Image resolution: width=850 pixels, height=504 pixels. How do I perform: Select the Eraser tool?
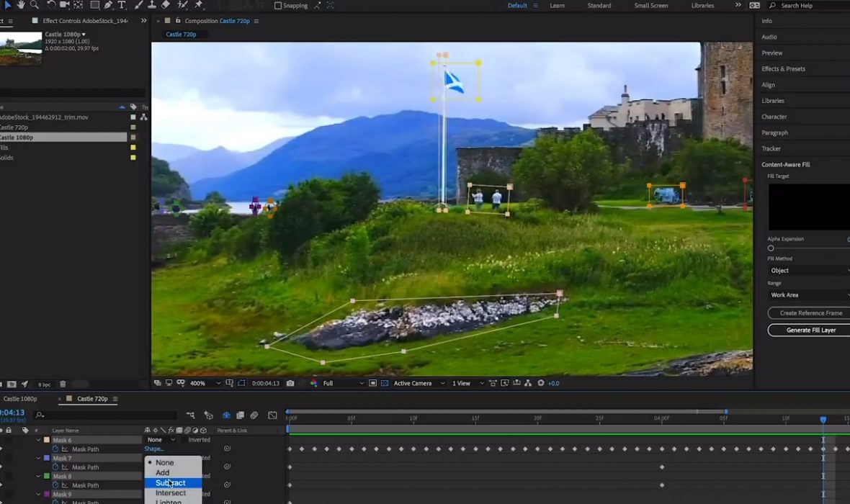(x=166, y=5)
